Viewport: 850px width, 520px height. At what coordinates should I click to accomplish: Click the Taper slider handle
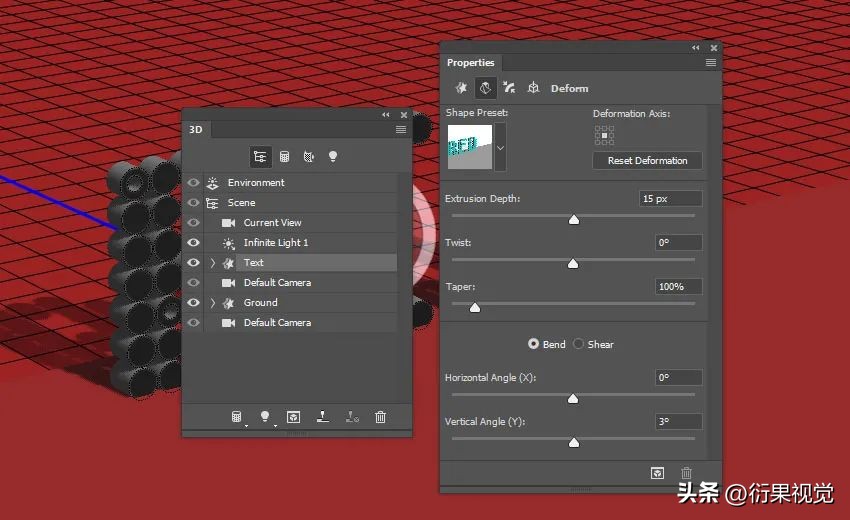click(475, 308)
